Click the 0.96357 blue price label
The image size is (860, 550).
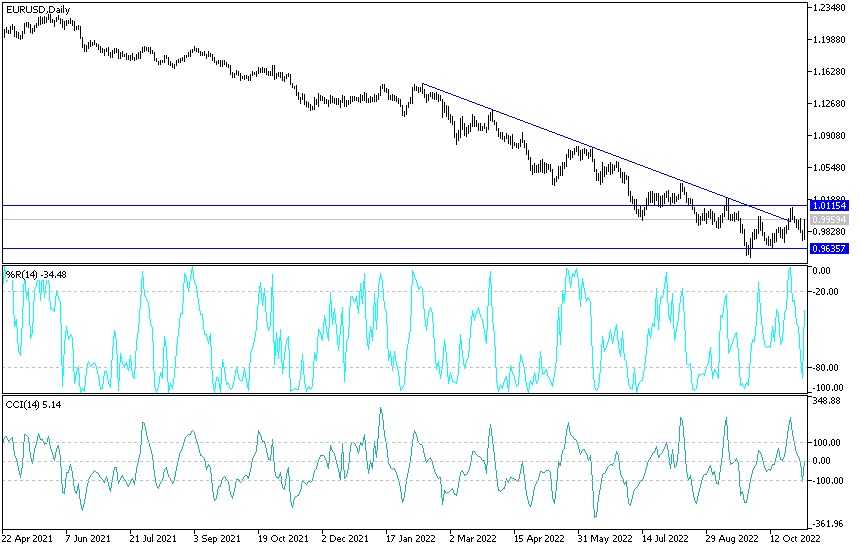[829, 248]
